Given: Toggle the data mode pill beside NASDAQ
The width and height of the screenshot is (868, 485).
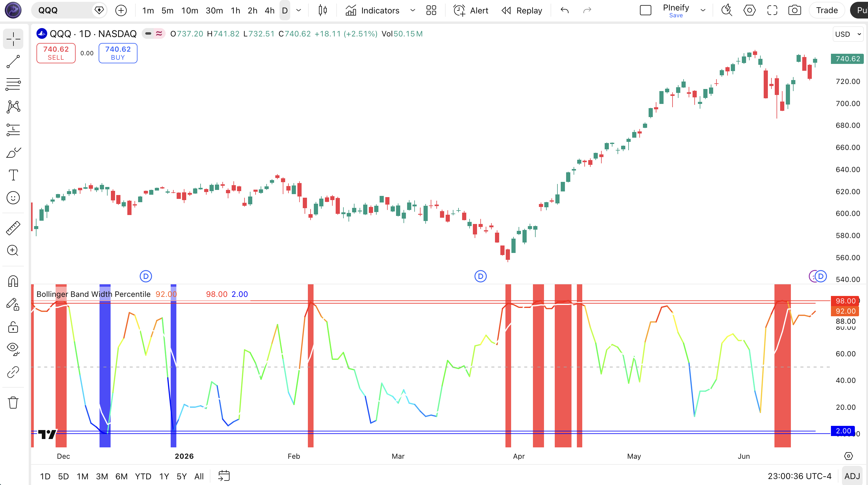Looking at the screenshot, I should pos(154,34).
